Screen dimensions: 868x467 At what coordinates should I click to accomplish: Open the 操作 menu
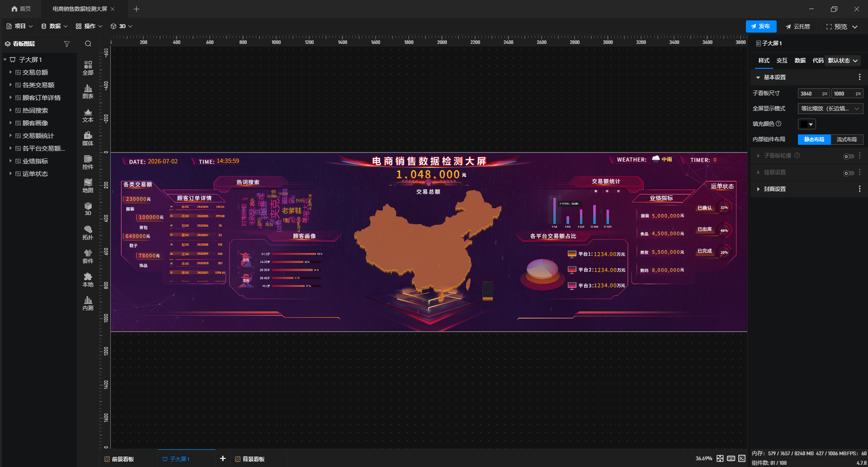point(89,26)
